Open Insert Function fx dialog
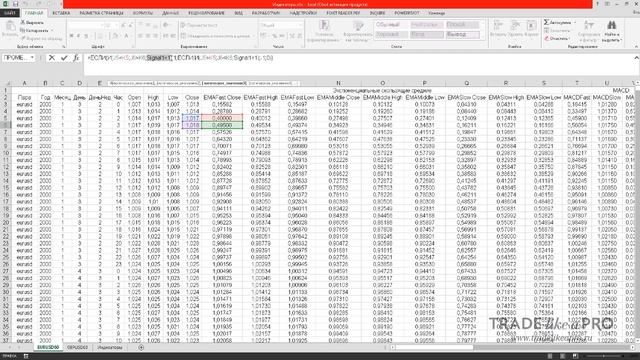 (76, 58)
